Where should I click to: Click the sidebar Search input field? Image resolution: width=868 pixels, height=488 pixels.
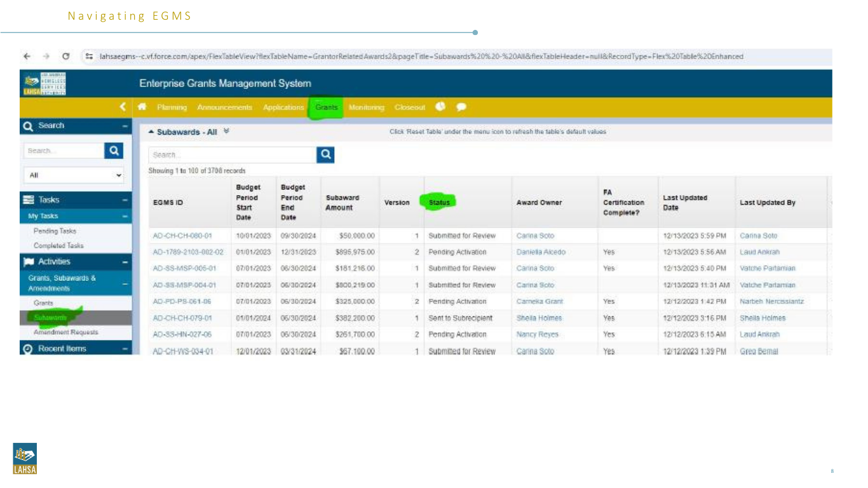pos(64,151)
